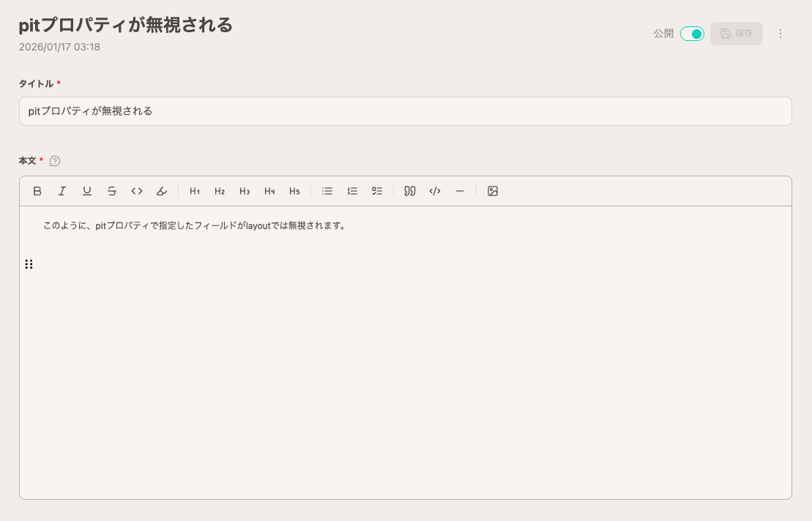Set heading level H1
The image size is (812, 521).
coord(195,191)
